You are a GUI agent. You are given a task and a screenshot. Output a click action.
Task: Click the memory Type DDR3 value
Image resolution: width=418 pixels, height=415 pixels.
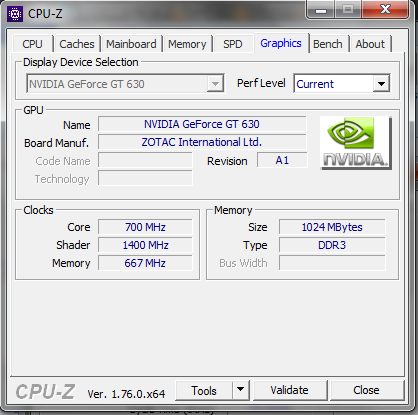(332, 245)
